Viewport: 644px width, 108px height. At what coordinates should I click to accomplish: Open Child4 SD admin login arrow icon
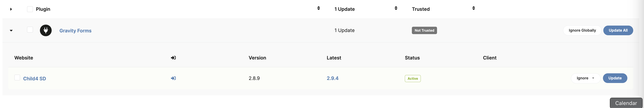coord(173,78)
